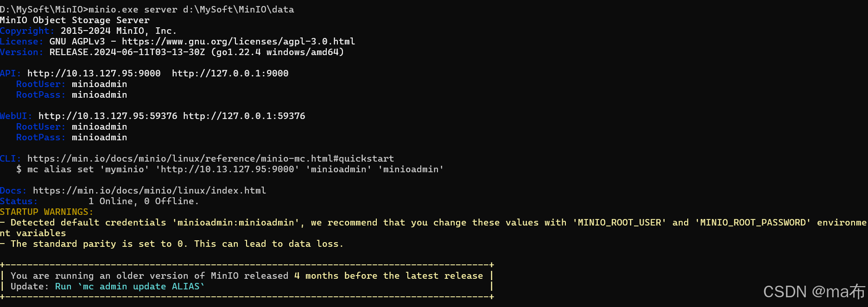The image size is (868, 307).
Task: Open the Docs index.html link
Action: coord(150,190)
